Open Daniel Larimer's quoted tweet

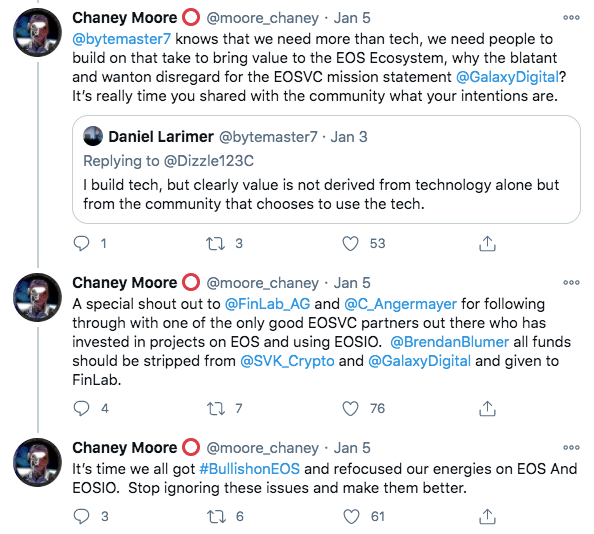pyautogui.click(x=326, y=170)
